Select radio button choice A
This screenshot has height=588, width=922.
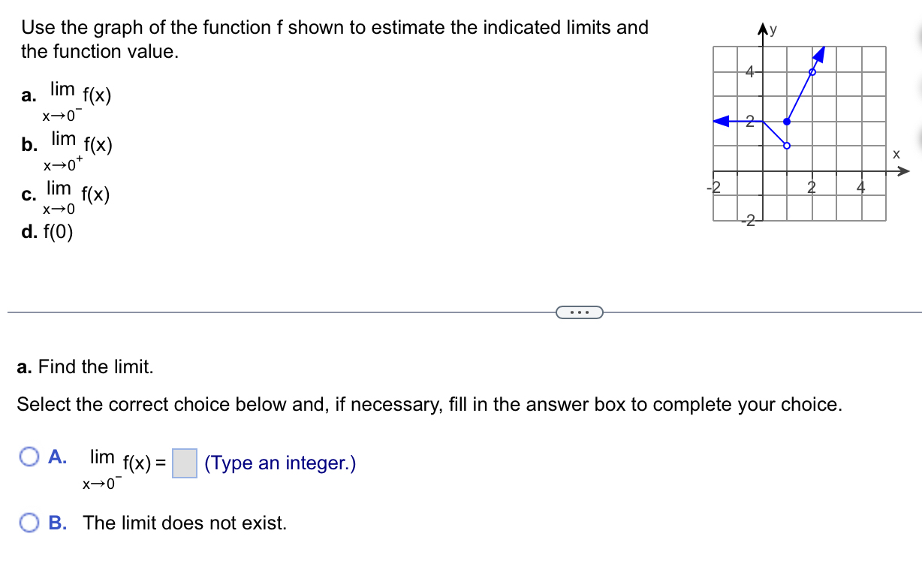pyautogui.click(x=29, y=457)
